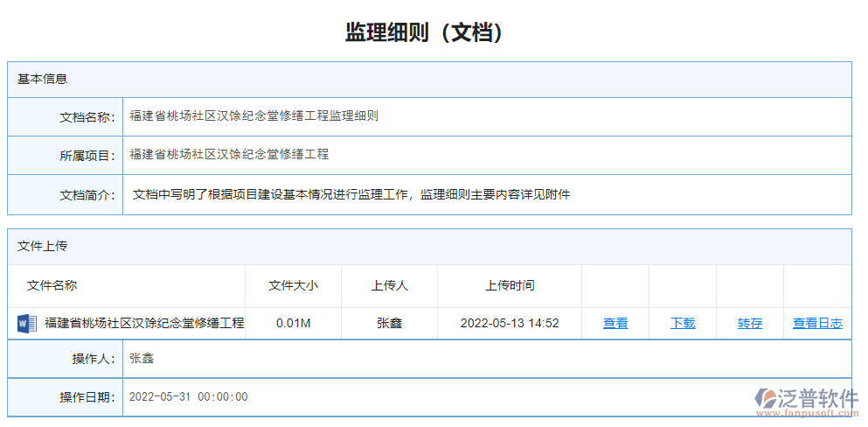Click the 上传时间 column header
The width and height of the screenshot is (868, 427).
point(510,285)
